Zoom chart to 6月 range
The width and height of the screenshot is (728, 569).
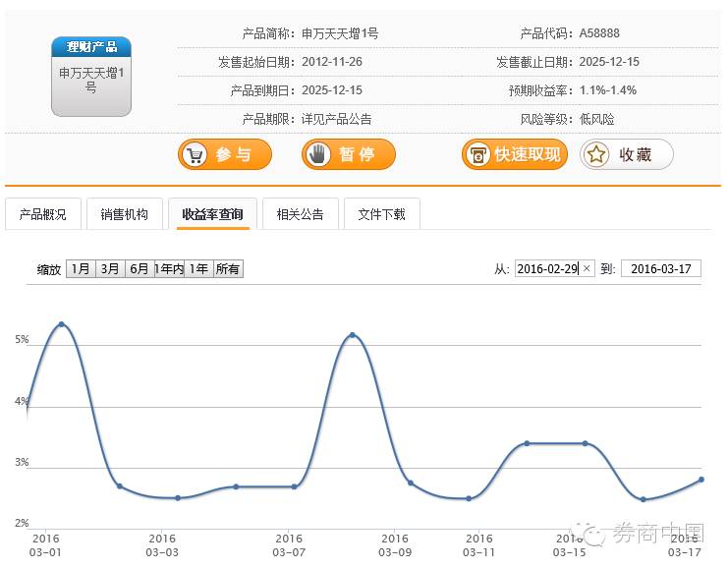[140, 268]
